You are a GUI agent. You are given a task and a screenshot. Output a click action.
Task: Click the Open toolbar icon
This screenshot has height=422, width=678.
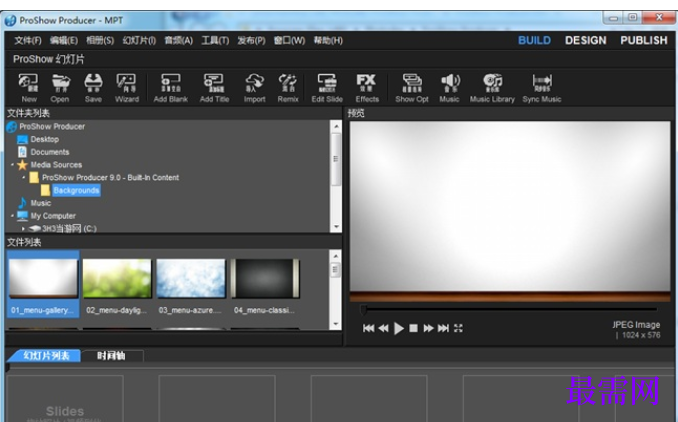click(x=60, y=88)
